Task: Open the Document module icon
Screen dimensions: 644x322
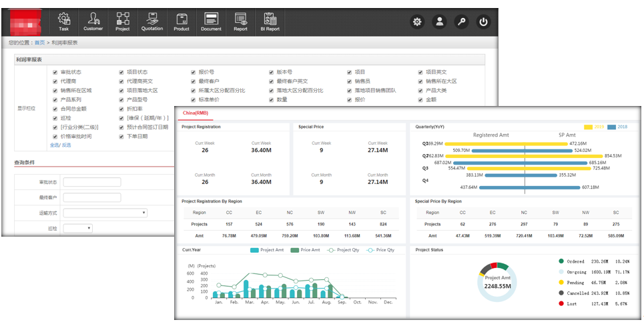Action: coord(211,22)
